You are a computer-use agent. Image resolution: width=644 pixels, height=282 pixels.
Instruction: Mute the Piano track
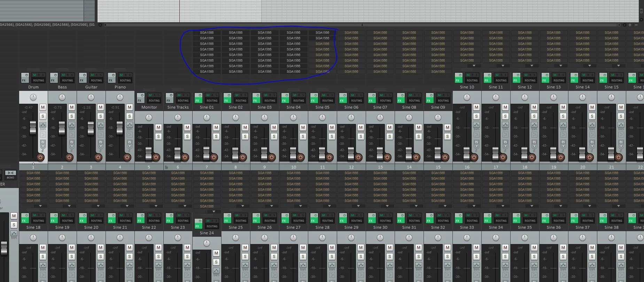pos(130,107)
